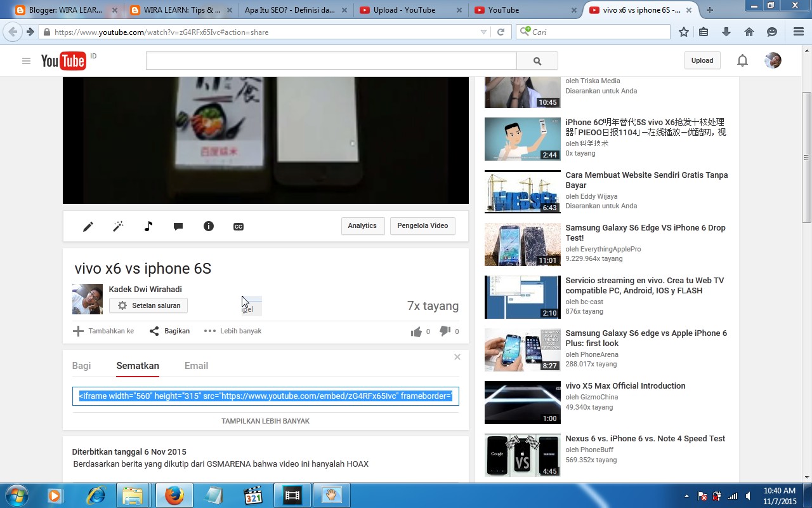Switch to the Email tab
This screenshot has width=812, height=508.
click(x=196, y=366)
